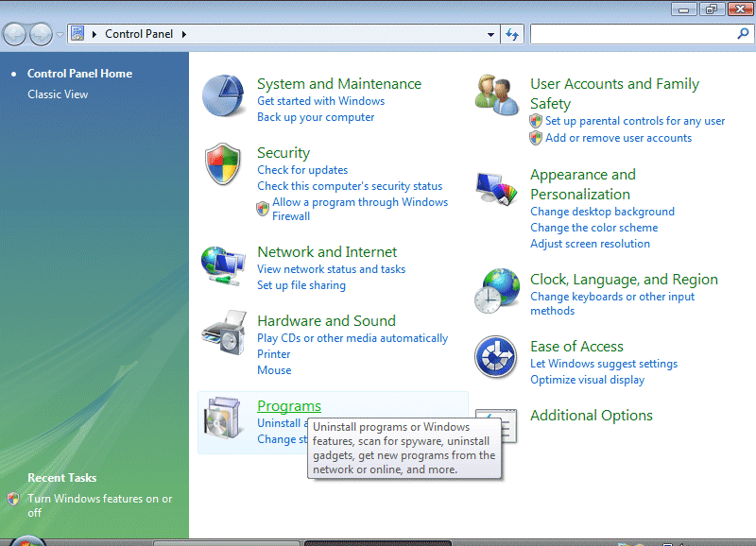Click the Network and Internet icon
This screenshot has height=546, width=756.
point(224,265)
